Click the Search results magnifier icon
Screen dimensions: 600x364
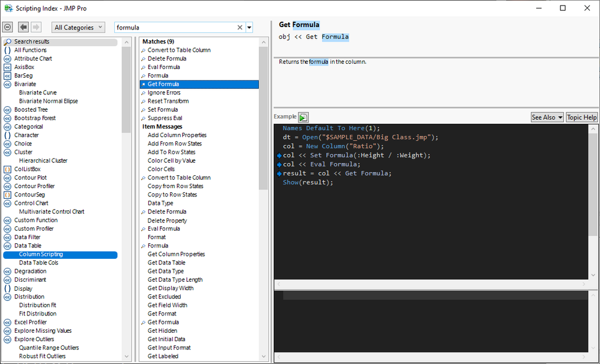[x=7, y=41]
